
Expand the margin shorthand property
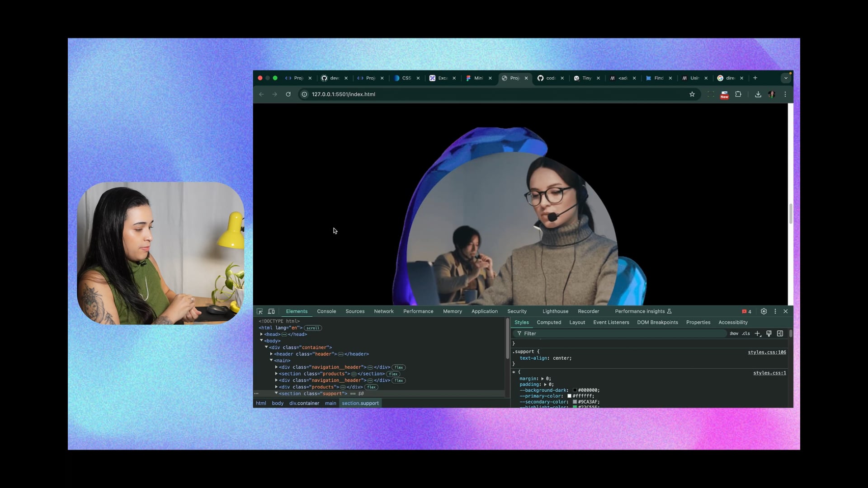542,379
